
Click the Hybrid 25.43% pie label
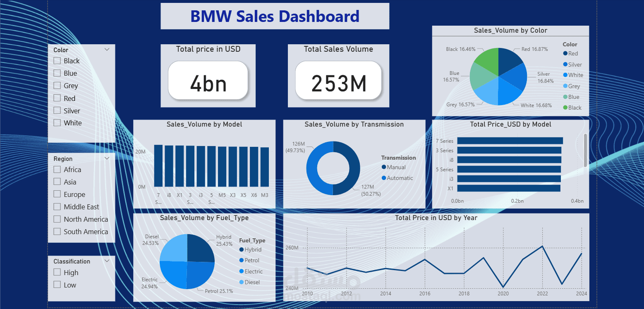(x=225, y=240)
